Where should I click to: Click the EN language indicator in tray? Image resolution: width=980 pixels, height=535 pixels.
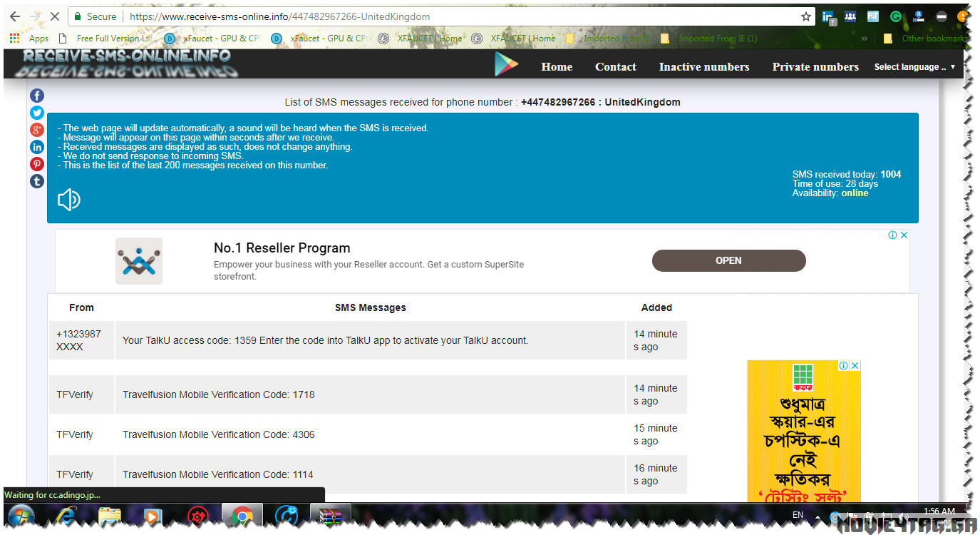click(798, 514)
